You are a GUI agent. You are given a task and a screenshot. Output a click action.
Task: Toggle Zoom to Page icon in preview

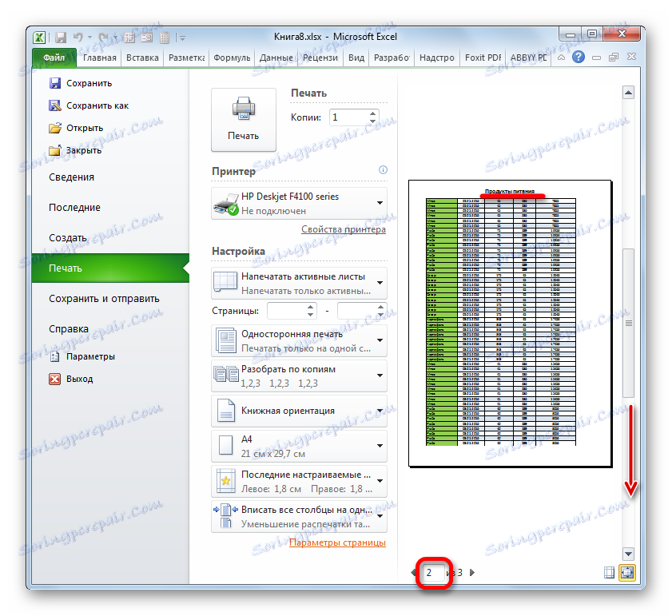click(x=627, y=572)
